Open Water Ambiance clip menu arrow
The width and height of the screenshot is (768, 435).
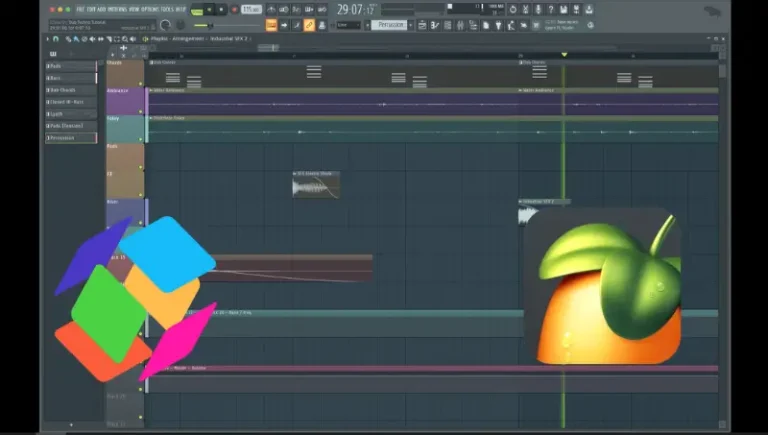151,90
